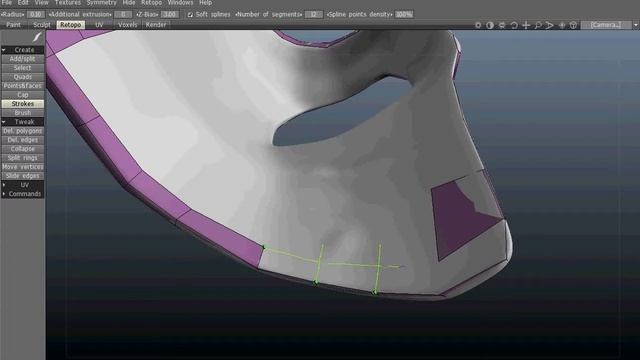
Task: Open the View menu
Action: pos(42,3)
